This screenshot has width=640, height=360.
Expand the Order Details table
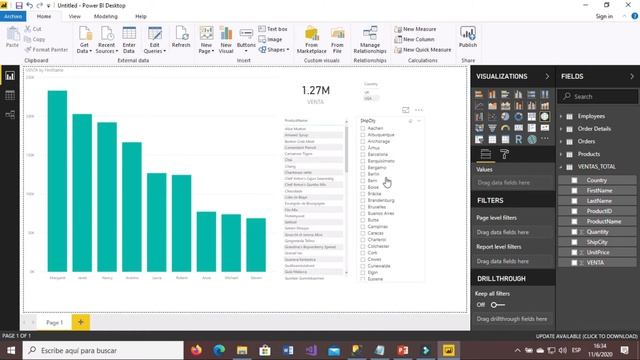click(561, 129)
